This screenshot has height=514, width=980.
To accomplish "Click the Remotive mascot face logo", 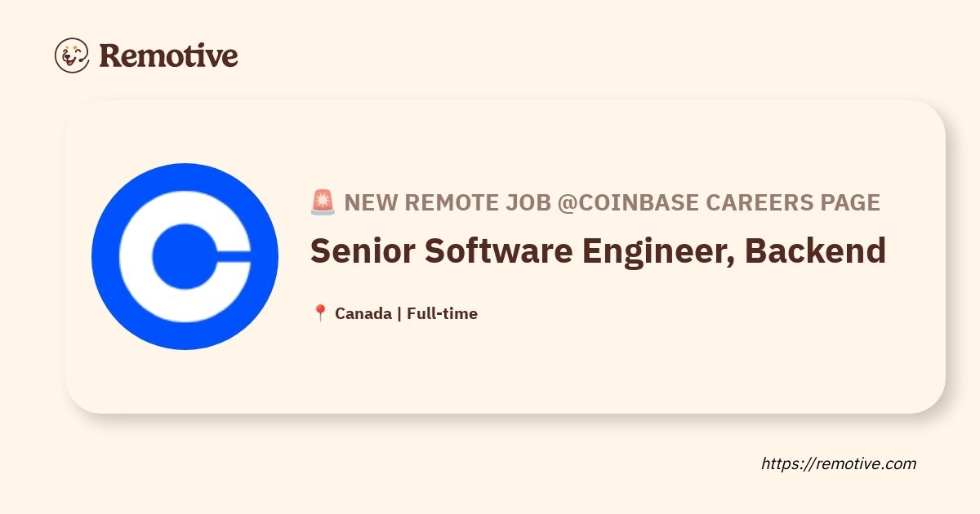I will pos(72,55).
